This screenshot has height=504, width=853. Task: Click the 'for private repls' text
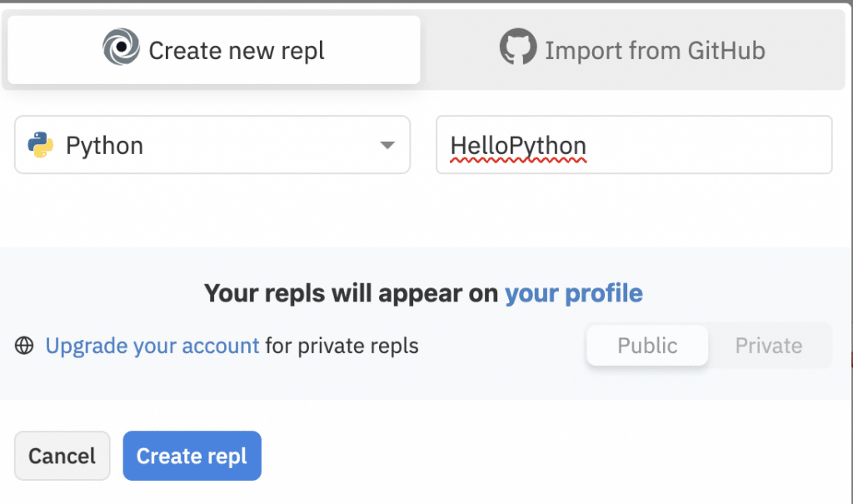(342, 347)
